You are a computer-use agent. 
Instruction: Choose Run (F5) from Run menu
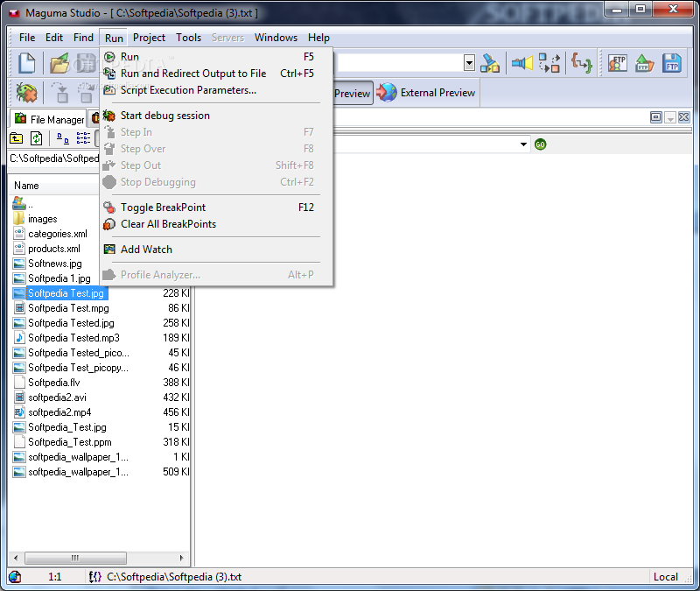click(x=216, y=57)
